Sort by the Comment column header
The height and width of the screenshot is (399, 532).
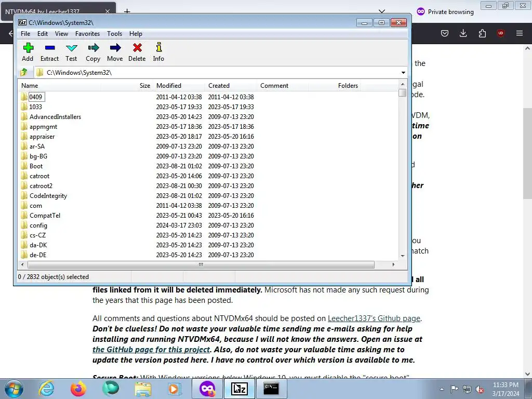tap(283, 86)
